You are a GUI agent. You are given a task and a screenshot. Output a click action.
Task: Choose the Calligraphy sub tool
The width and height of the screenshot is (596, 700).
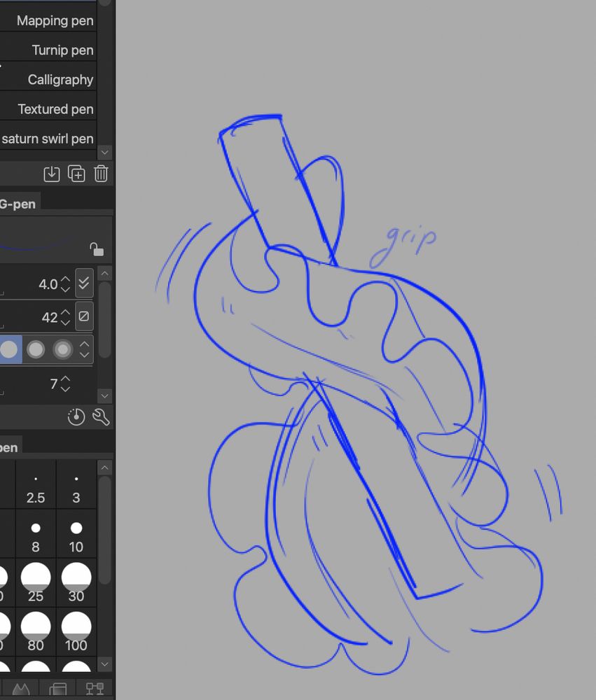click(x=48, y=80)
